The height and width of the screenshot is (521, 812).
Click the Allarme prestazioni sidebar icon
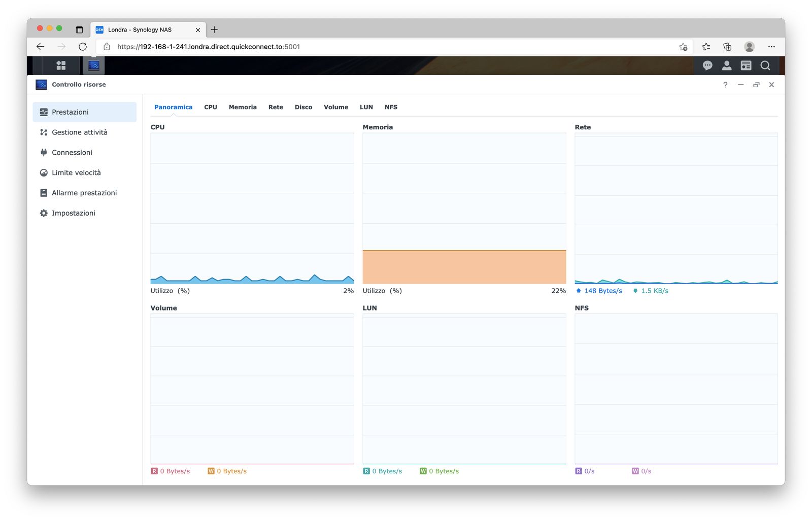tap(44, 193)
